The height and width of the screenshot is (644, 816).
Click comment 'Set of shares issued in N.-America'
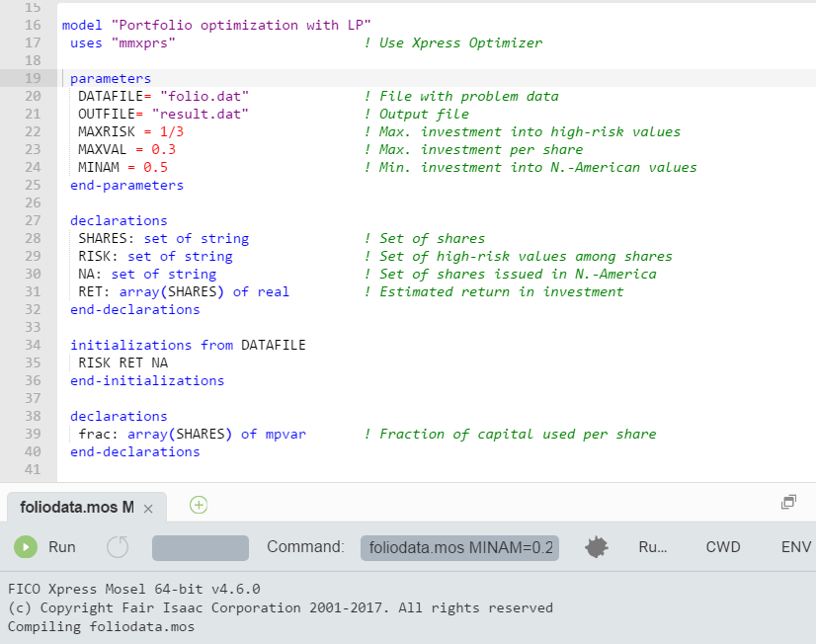pyautogui.click(x=511, y=274)
